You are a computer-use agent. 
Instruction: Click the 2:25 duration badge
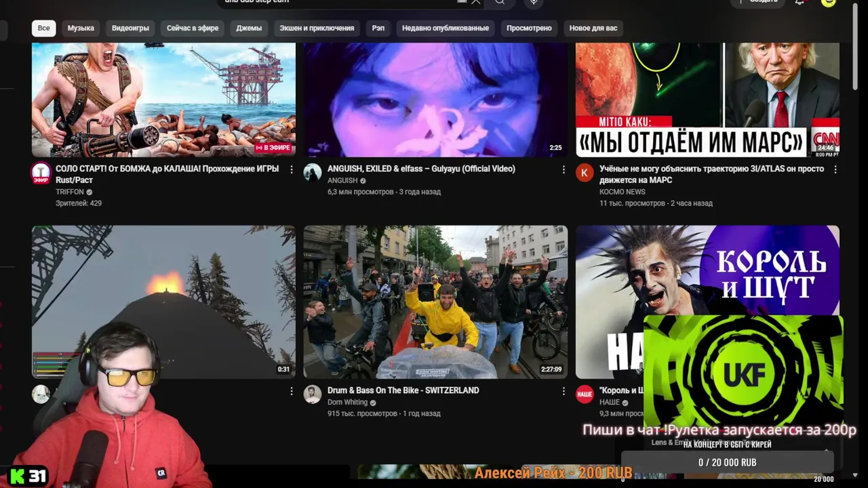coord(555,148)
